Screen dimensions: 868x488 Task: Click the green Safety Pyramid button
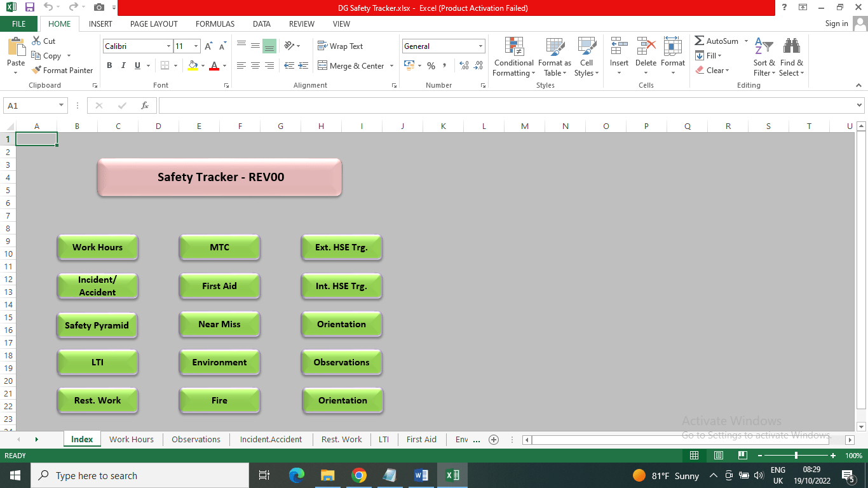[97, 325]
